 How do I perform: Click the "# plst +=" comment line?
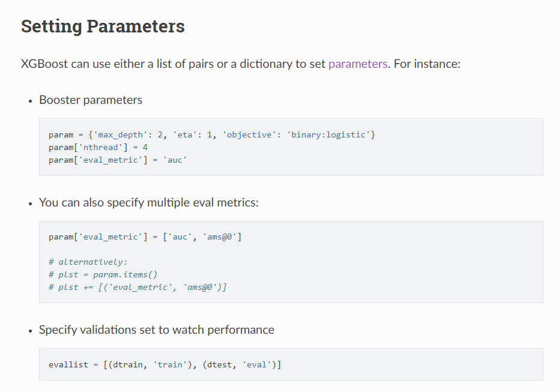click(137, 287)
